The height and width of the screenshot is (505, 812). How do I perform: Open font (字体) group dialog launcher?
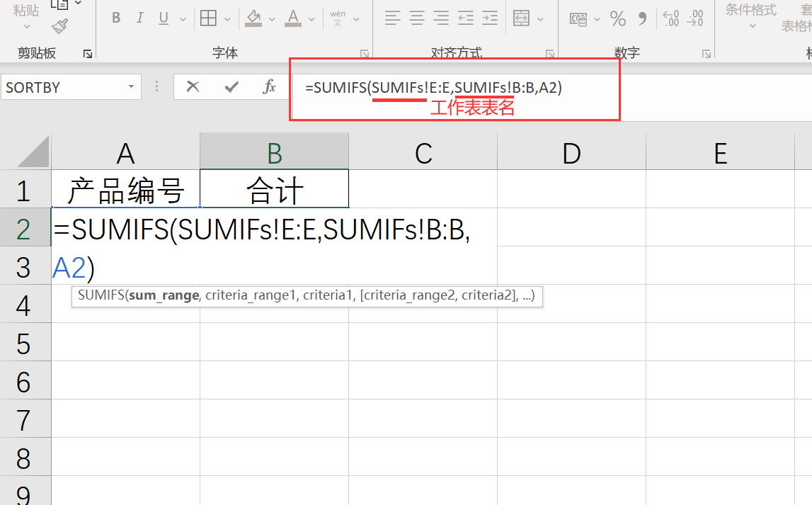(365, 54)
